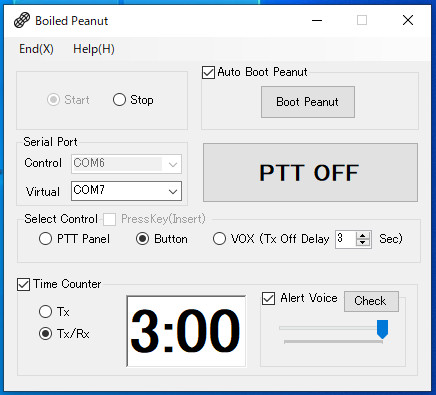Screen dimensions: 436x395
Task: Click the Check alert voice button
Action: click(x=371, y=301)
